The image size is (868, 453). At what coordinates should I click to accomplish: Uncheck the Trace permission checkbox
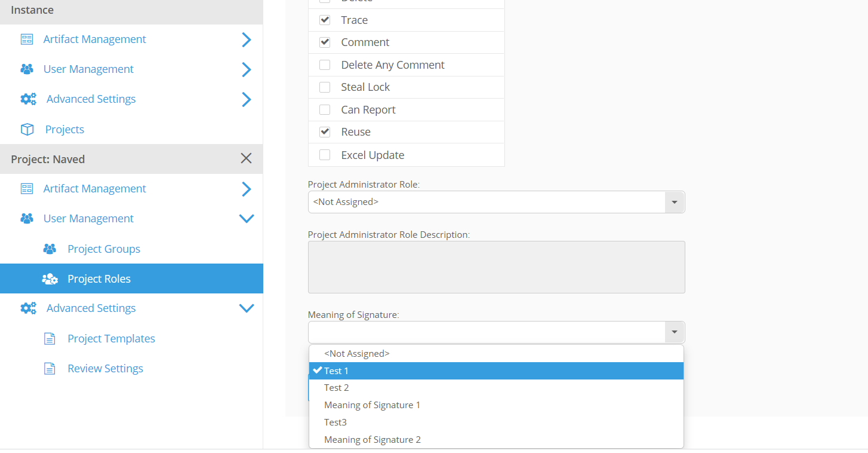tap(325, 20)
